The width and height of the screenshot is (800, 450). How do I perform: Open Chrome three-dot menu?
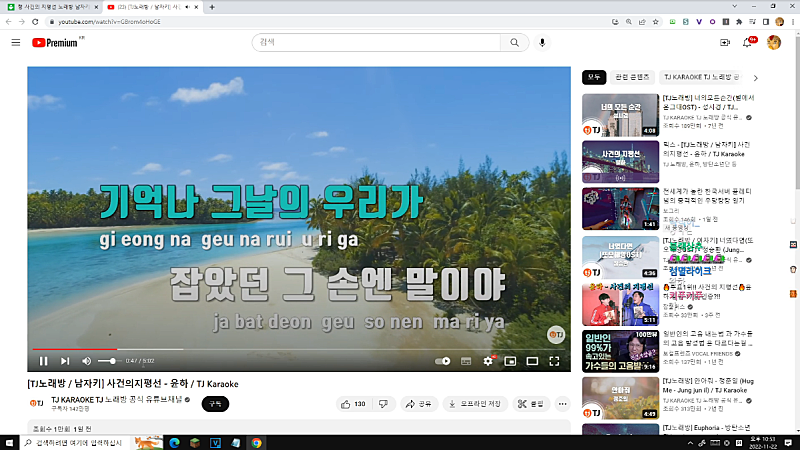pyautogui.click(x=793, y=22)
